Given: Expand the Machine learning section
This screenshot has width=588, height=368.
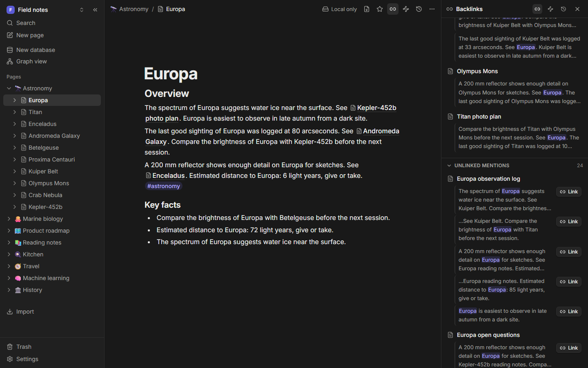Looking at the screenshot, I should 9,278.
